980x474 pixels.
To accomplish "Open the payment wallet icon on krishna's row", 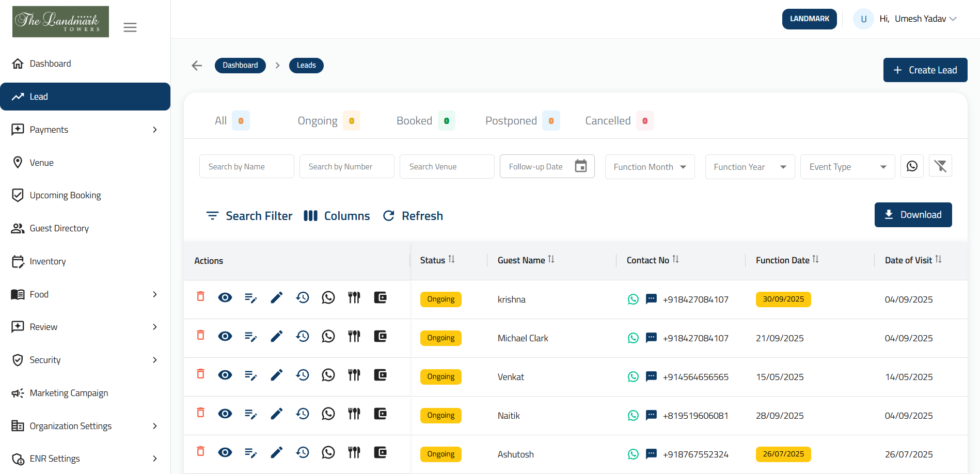I will click(x=380, y=297).
